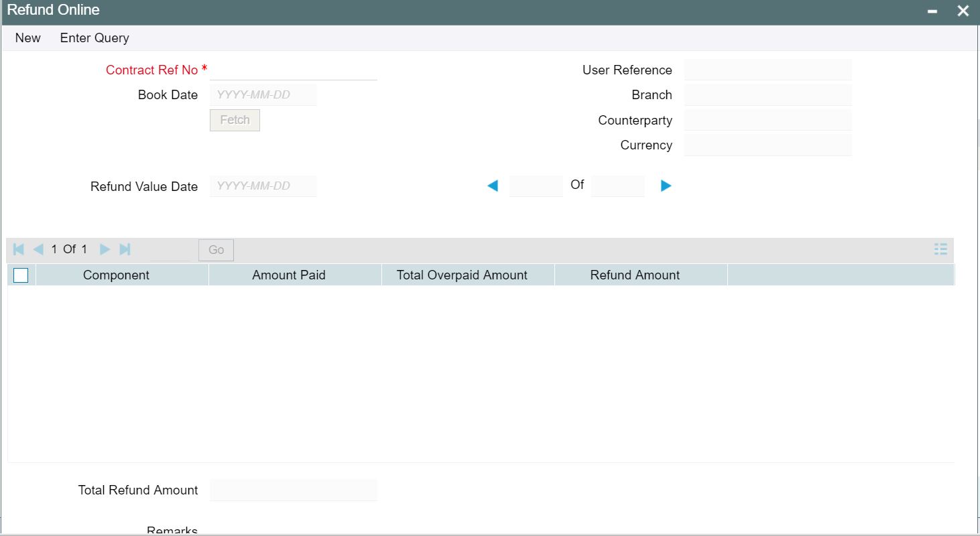Toggle the select-all checkbox in grid header
The image size is (980, 536).
[x=21, y=275]
